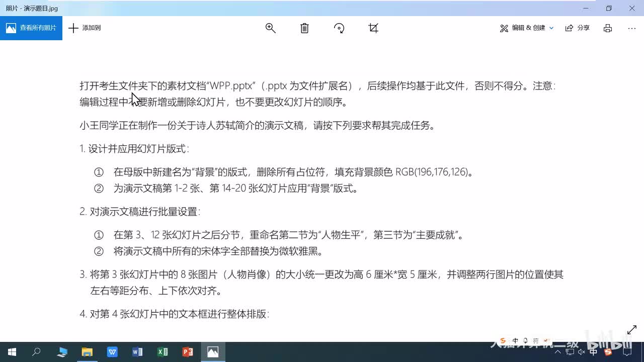Click the Sogou S icon in system tray

(608, 352)
